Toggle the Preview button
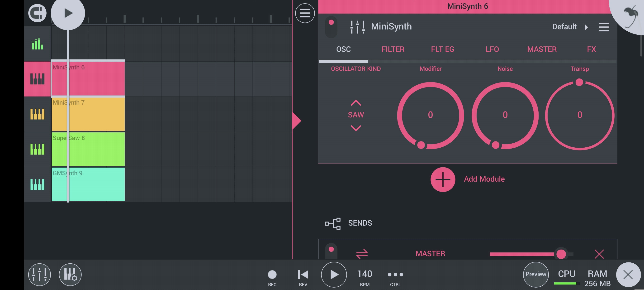Image resolution: width=644 pixels, height=290 pixels. (536, 275)
